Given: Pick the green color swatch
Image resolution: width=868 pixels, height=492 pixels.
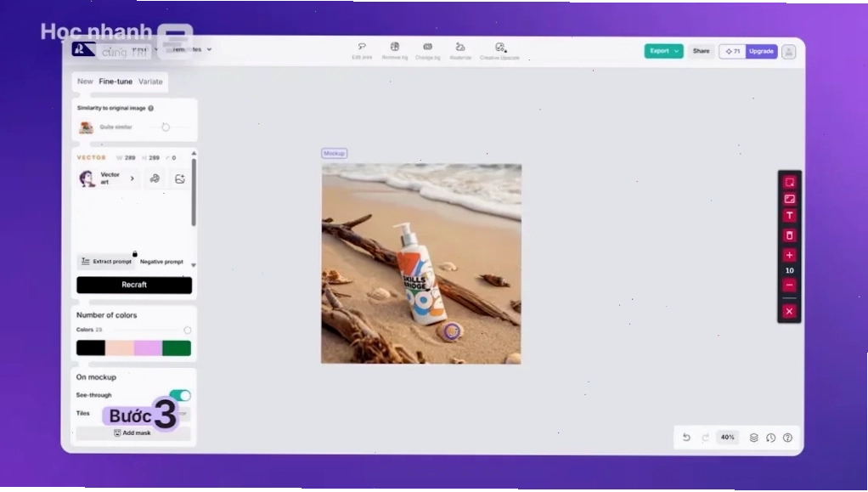Looking at the screenshot, I should click(177, 348).
